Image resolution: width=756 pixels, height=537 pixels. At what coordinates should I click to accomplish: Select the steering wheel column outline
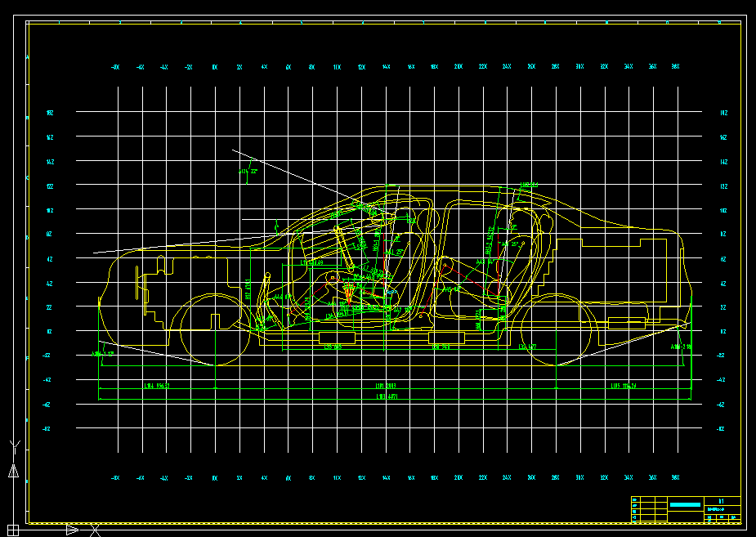point(344,247)
